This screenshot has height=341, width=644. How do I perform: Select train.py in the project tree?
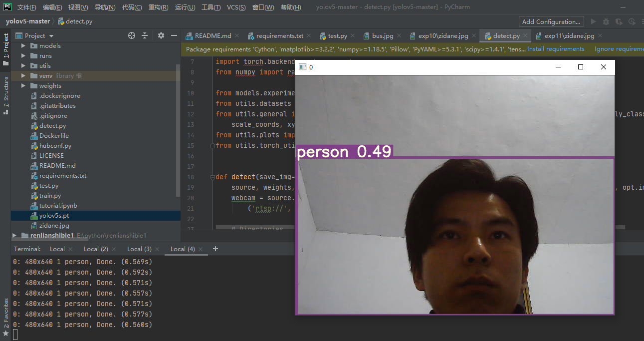coord(50,196)
